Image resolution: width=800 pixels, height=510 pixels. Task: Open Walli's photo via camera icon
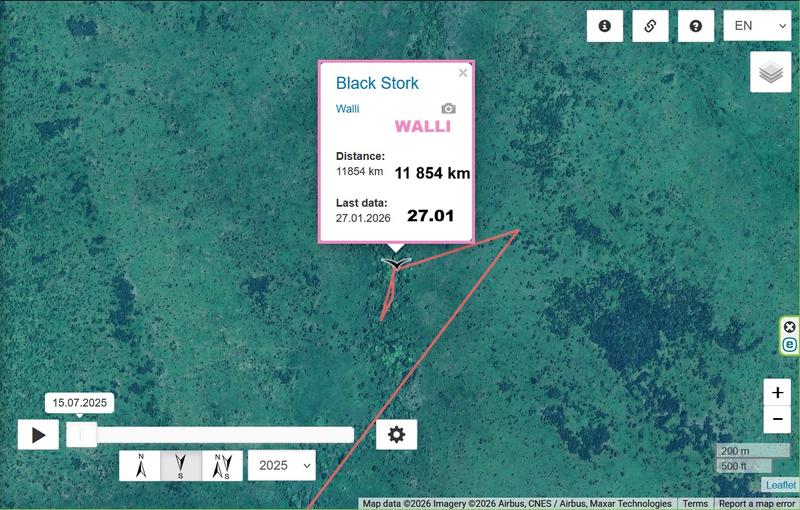tap(448, 108)
